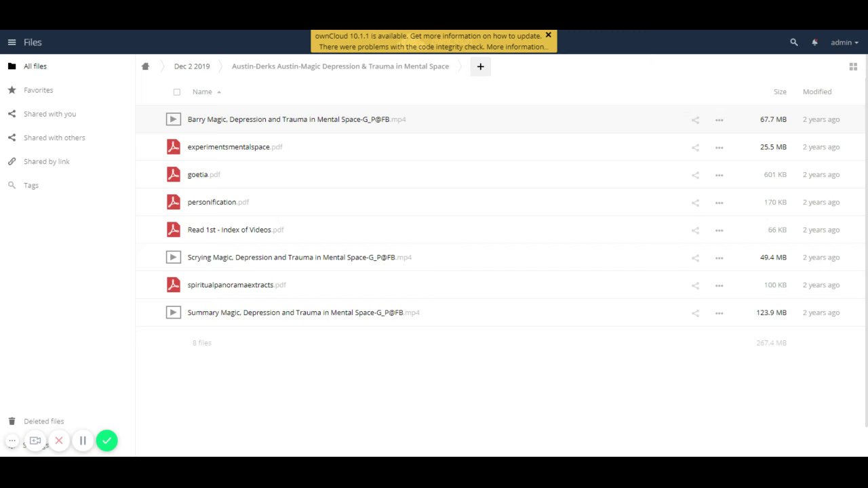This screenshot has width=868, height=488.
Task: Open more actions for spiritualpanoramaextracts.pdf
Action: (x=719, y=285)
